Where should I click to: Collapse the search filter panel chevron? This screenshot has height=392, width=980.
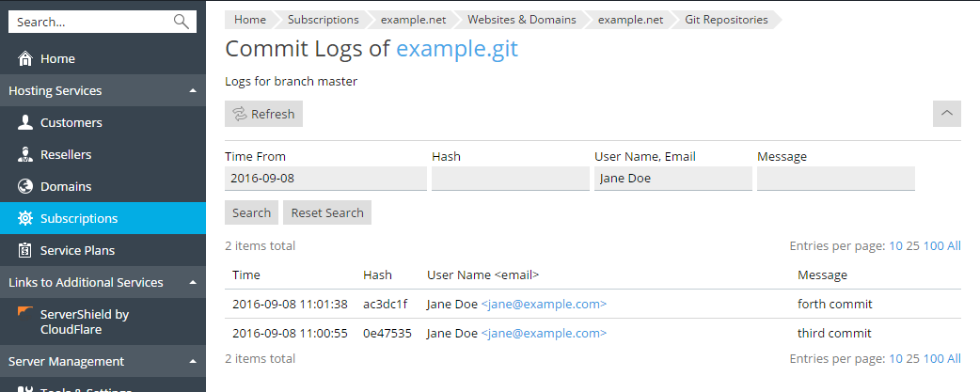click(946, 114)
